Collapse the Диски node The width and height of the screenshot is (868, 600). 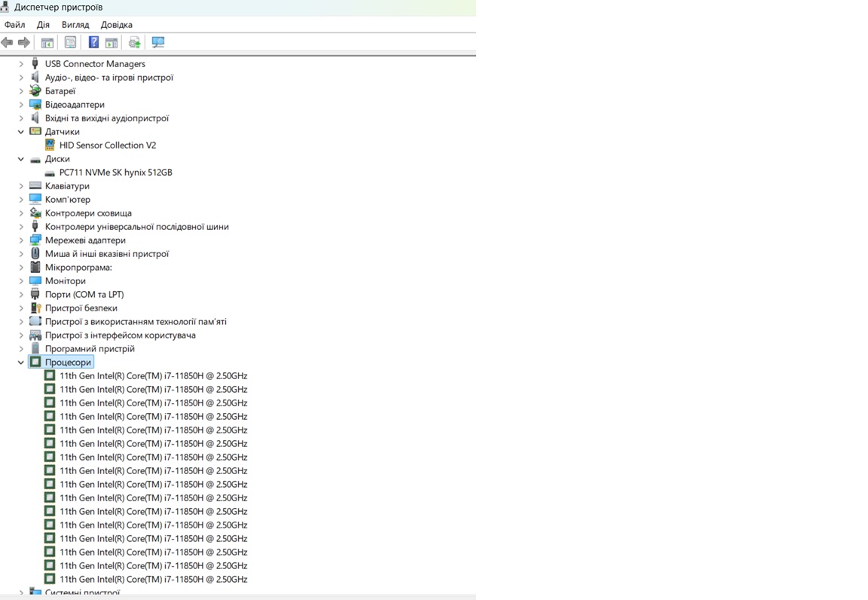[21, 158]
